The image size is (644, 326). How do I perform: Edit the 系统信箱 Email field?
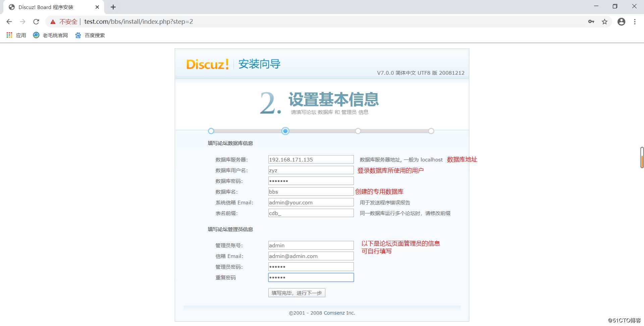point(311,202)
